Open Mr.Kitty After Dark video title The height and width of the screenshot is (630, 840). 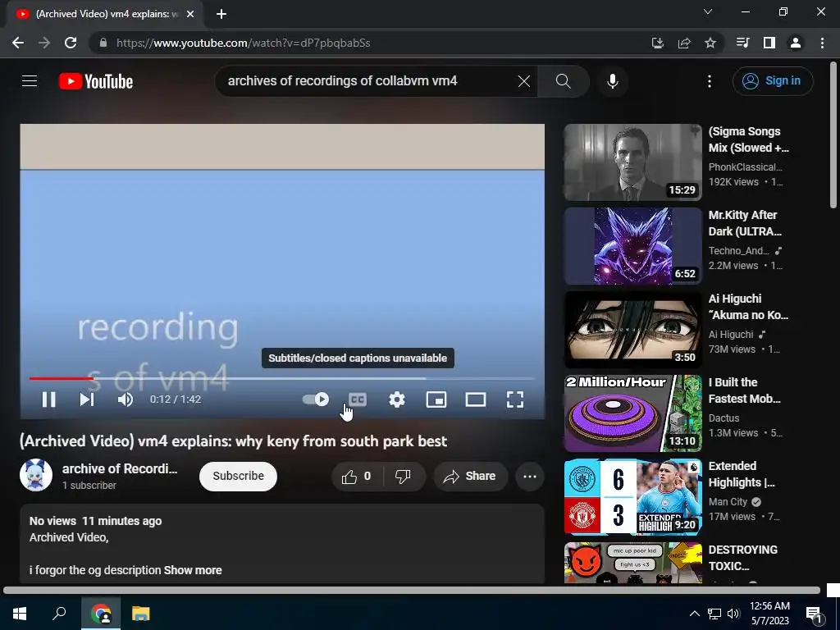[x=745, y=223]
